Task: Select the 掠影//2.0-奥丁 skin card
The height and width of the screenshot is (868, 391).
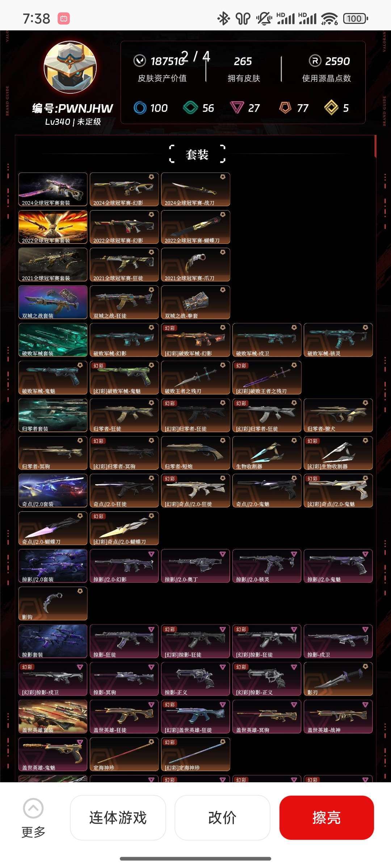Action: point(195,566)
